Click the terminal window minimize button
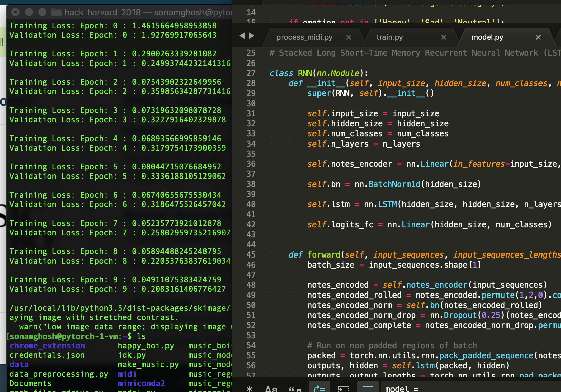The image size is (561, 392). 29,12
